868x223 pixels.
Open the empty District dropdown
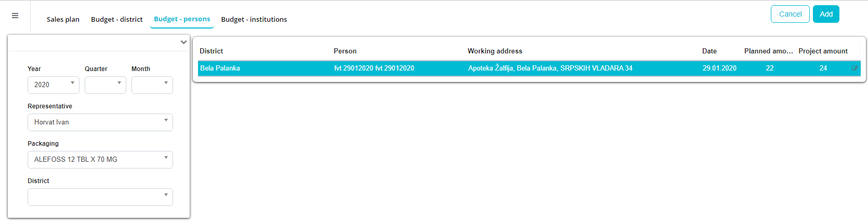(100, 197)
